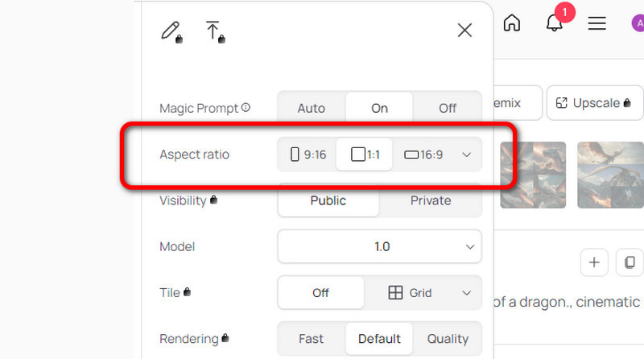Click the plus icon button
644x359 pixels.
pos(594,262)
